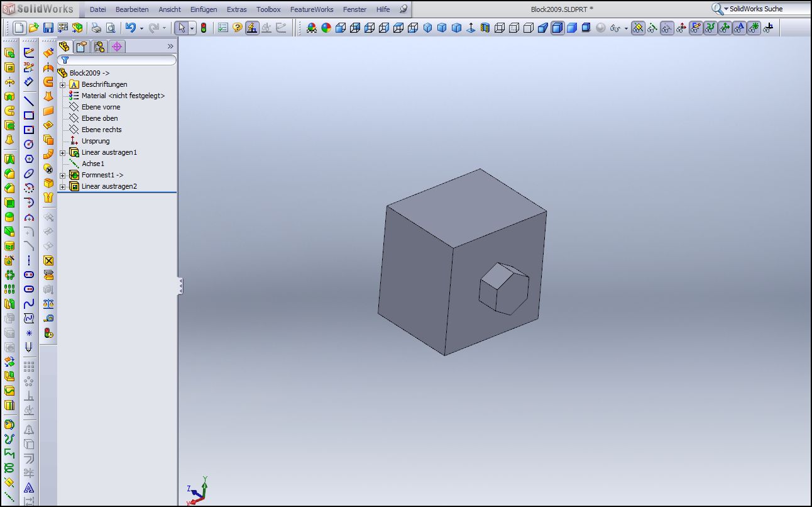The height and width of the screenshot is (507, 812).
Task: Click the Rebuild traffic light icon
Action: [204, 28]
